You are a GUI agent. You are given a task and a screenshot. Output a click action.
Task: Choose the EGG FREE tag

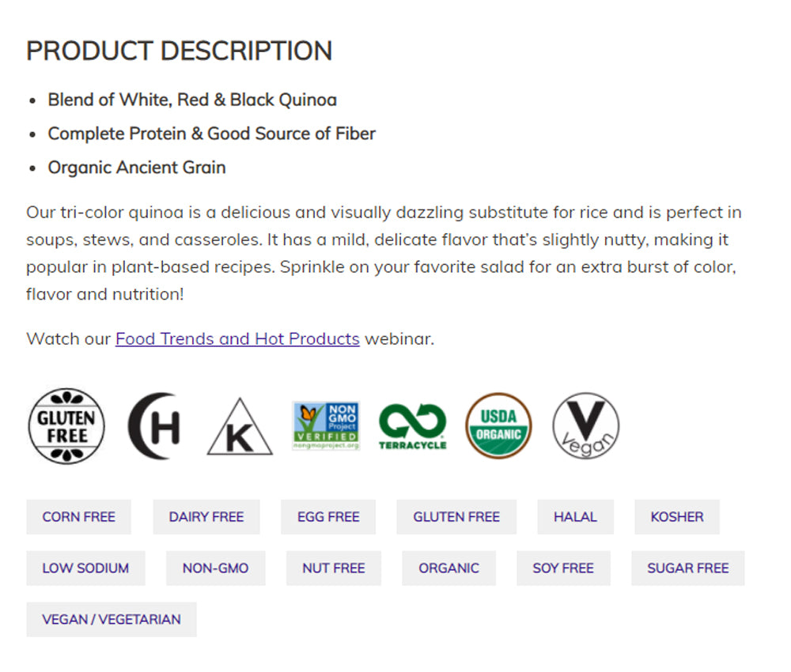click(x=328, y=517)
